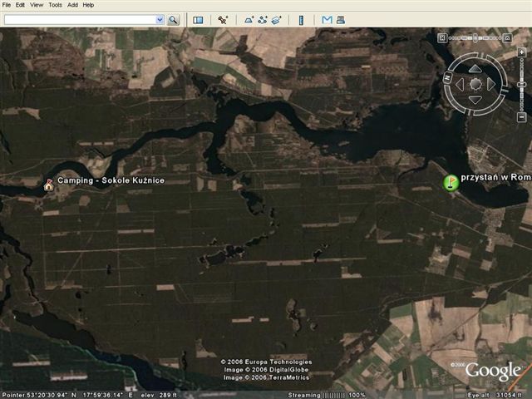Pan the map up with arrow

tap(475, 69)
